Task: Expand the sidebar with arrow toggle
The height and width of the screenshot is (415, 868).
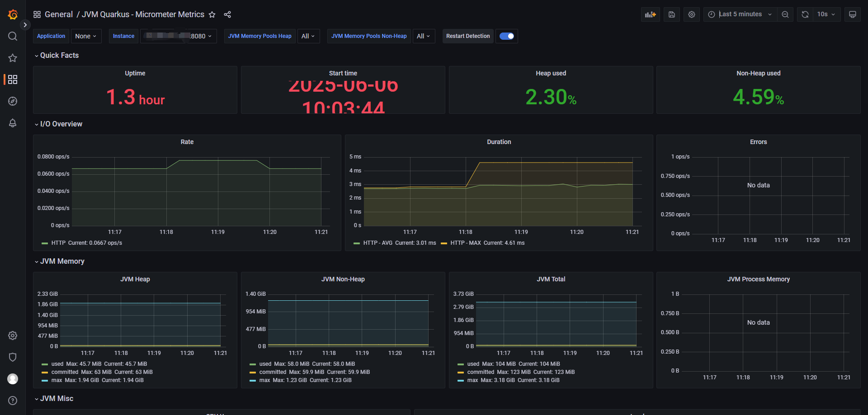Action: (x=25, y=25)
